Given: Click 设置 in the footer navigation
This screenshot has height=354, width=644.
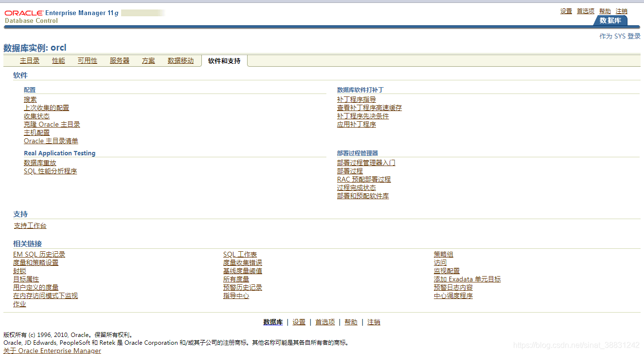Looking at the screenshot, I should [x=299, y=322].
